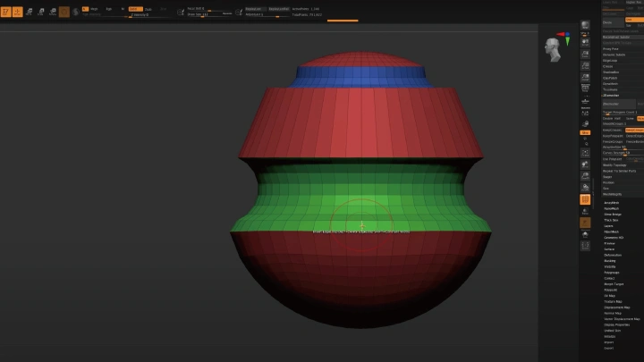Activate the Edit mode button

5,12
